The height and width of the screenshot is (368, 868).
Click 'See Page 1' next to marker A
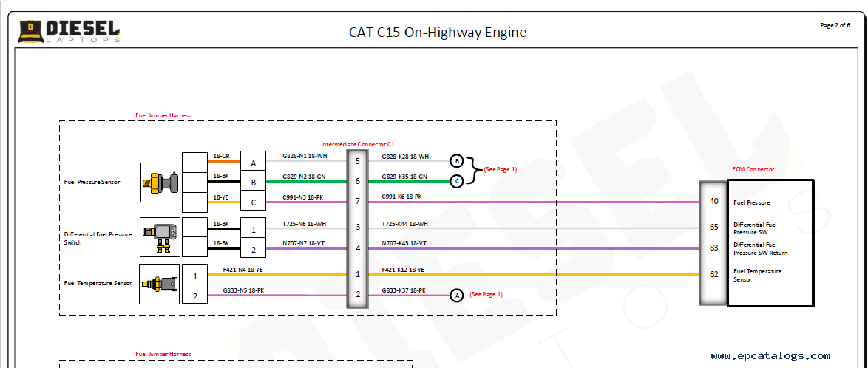point(486,294)
